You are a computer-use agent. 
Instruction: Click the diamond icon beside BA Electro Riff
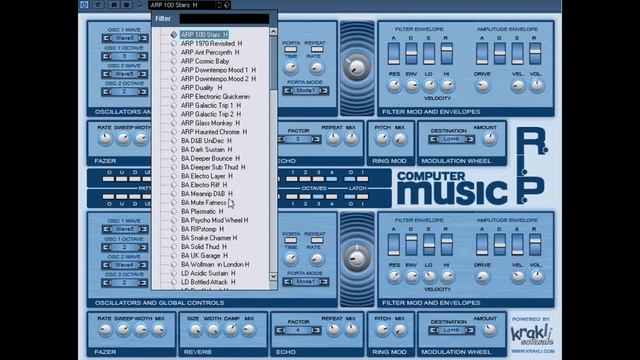point(174,185)
